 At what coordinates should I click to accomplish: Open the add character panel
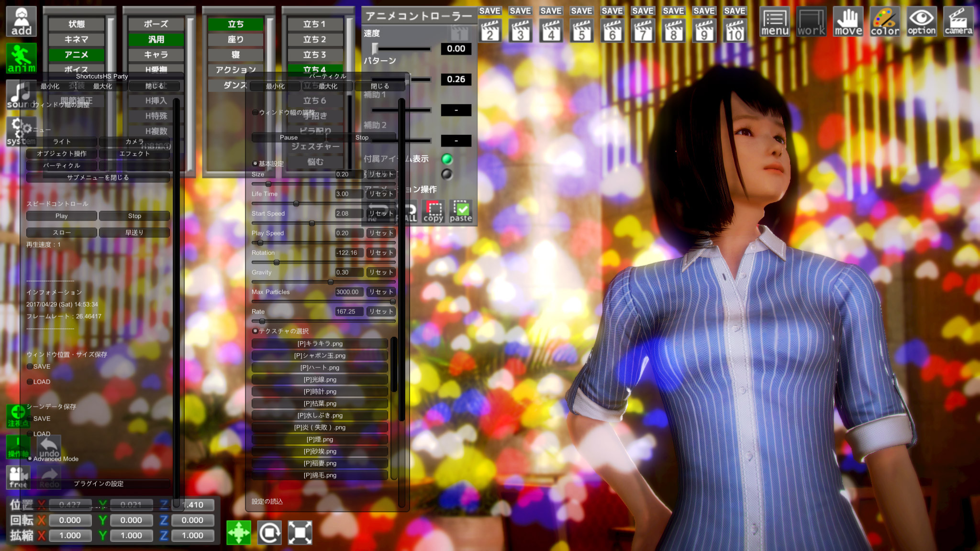pyautogui.click(x=22, y=21)
